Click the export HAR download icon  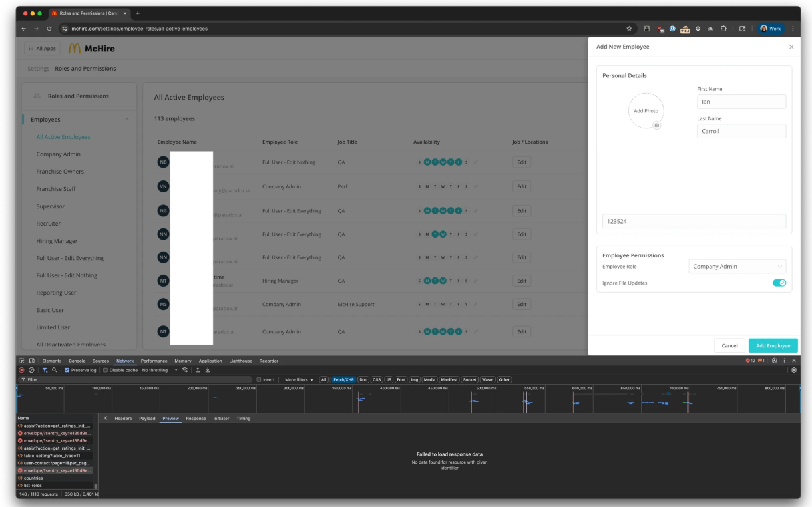pos(208,370)
